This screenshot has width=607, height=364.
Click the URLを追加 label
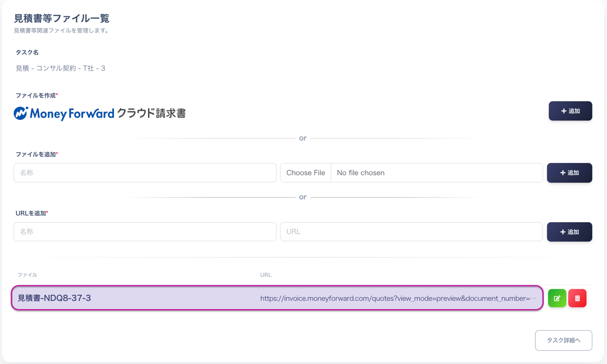[31, 213]
